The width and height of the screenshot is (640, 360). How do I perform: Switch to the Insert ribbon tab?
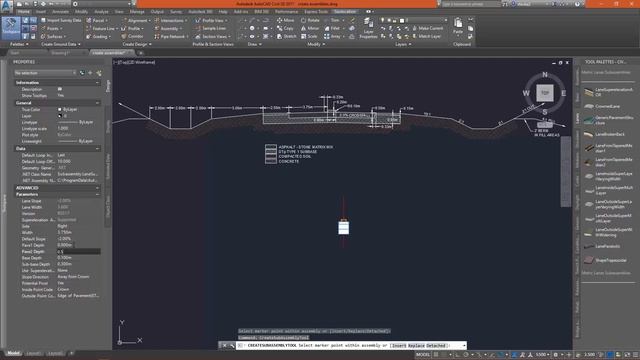[41, 12]
